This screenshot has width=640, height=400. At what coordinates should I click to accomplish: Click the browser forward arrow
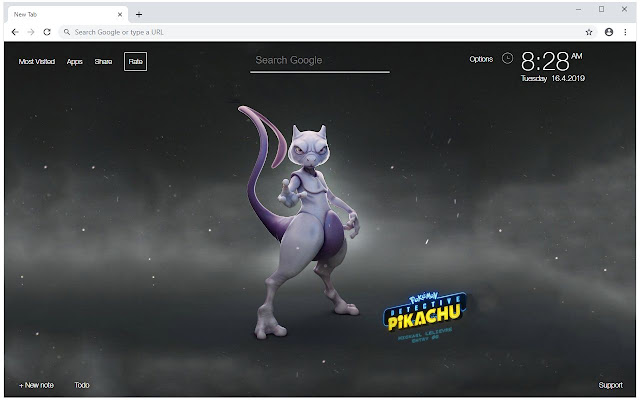click(x=31, y=32)
